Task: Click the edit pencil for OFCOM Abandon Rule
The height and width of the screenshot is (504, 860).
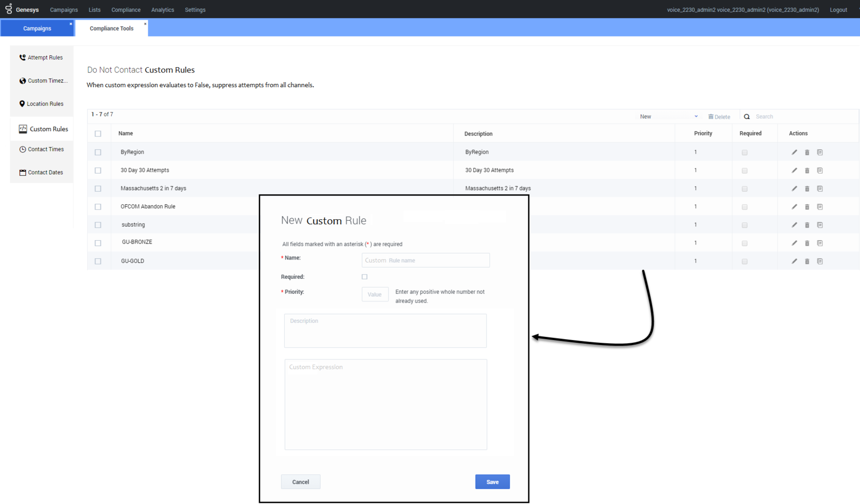Action: tap(794, 207)
